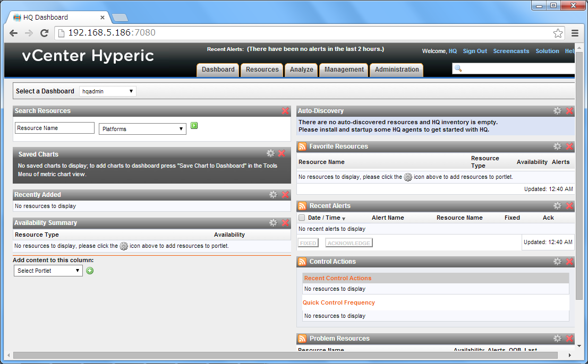This screenshot has width=588, height=364.
Task: Open the Management tab
Action: [344, 70]
